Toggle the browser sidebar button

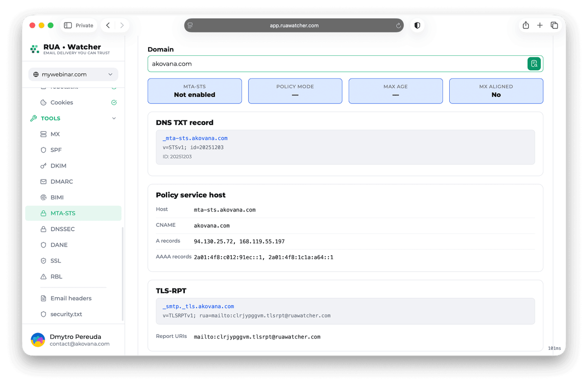tap(68, 25)
